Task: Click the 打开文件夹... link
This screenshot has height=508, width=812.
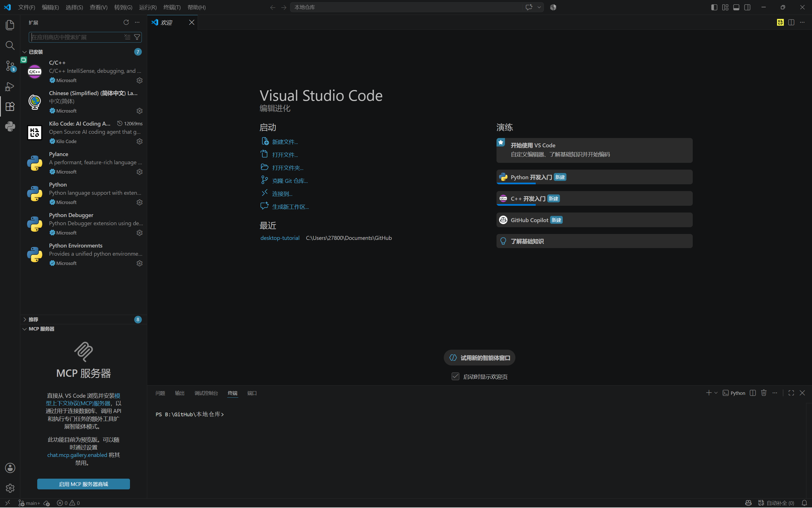Action: 288,168
